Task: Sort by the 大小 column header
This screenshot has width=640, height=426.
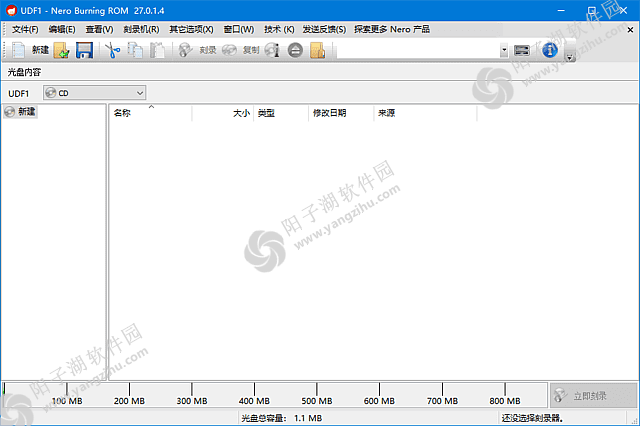Action: tap(222, 113)
